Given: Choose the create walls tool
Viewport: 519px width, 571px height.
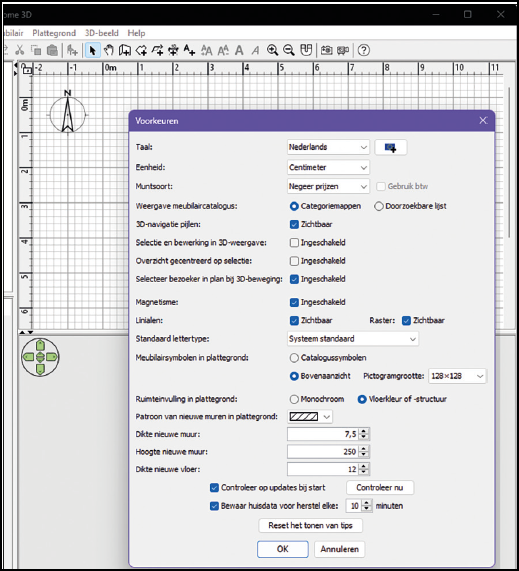Looking at the screenshot, I should [125, 50].
